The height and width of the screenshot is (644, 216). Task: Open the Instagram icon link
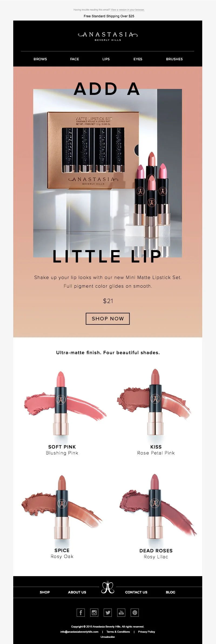(x=94, y=612)
